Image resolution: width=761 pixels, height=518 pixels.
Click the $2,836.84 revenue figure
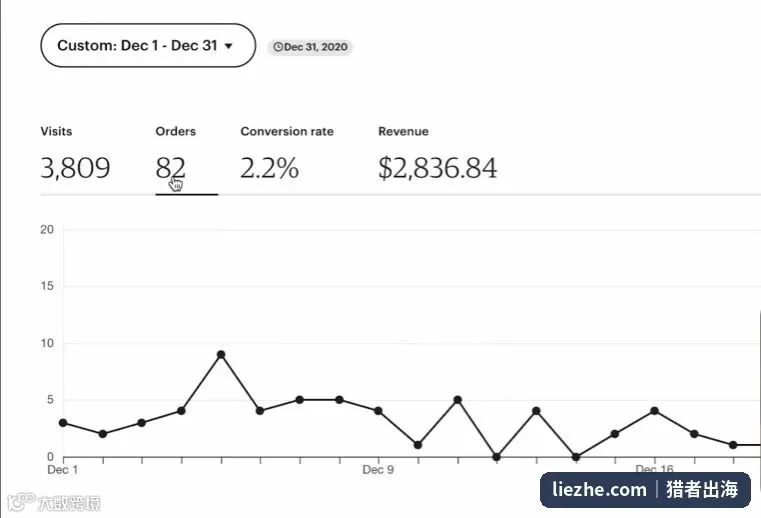pyautogui.click(x=438, y=168)
